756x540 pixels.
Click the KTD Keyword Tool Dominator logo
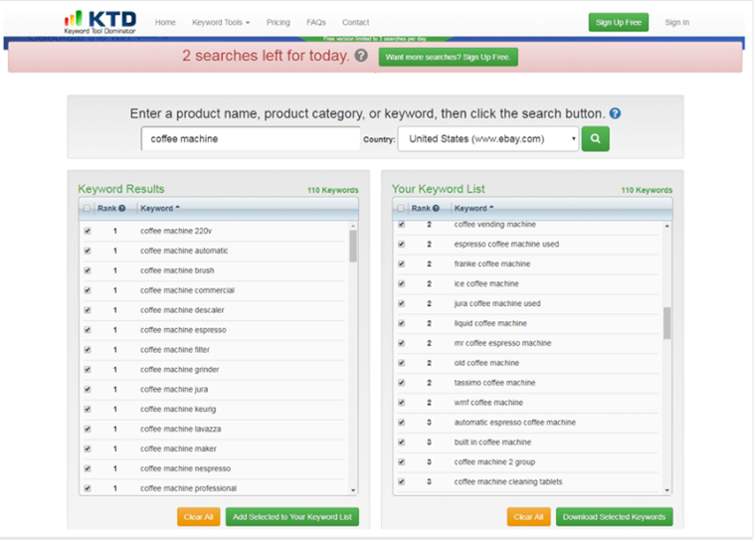[x=100, y=22]
